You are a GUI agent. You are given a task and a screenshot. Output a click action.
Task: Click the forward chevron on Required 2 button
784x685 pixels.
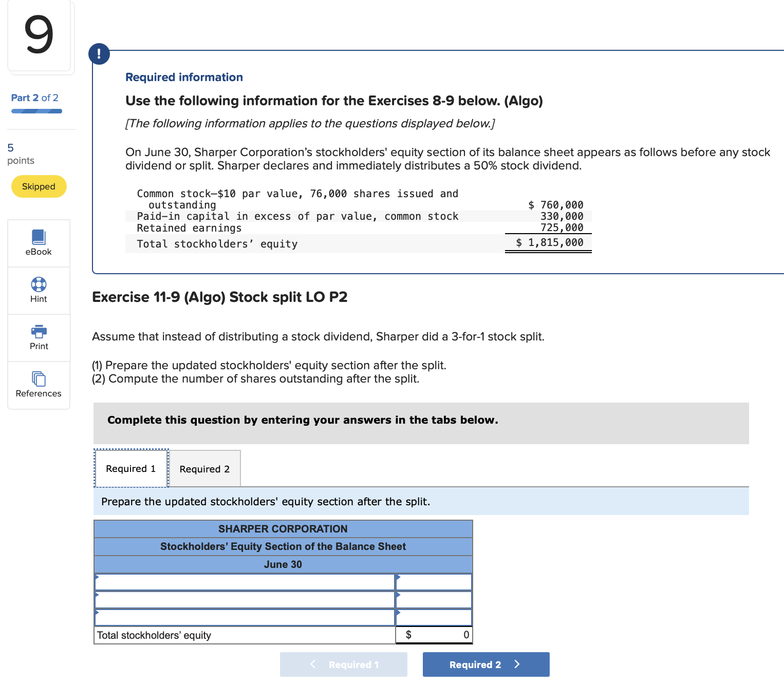517,664
